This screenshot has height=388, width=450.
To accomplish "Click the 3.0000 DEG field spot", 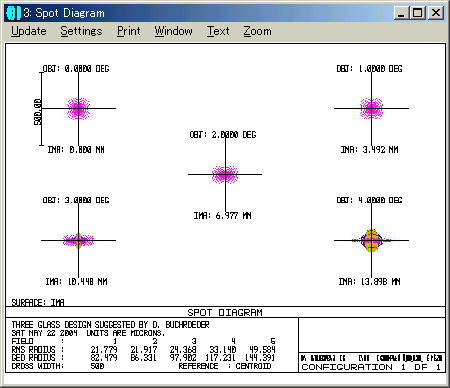I will [x=78, y=240].
